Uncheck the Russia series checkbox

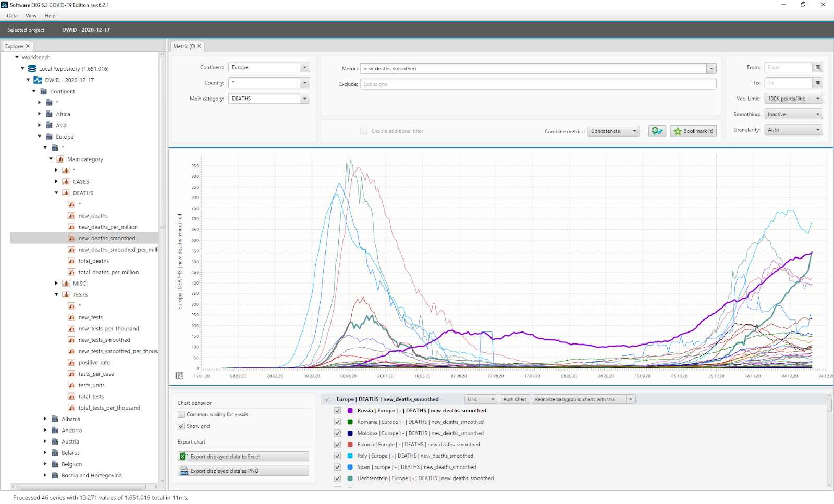[x=337, y=411]
